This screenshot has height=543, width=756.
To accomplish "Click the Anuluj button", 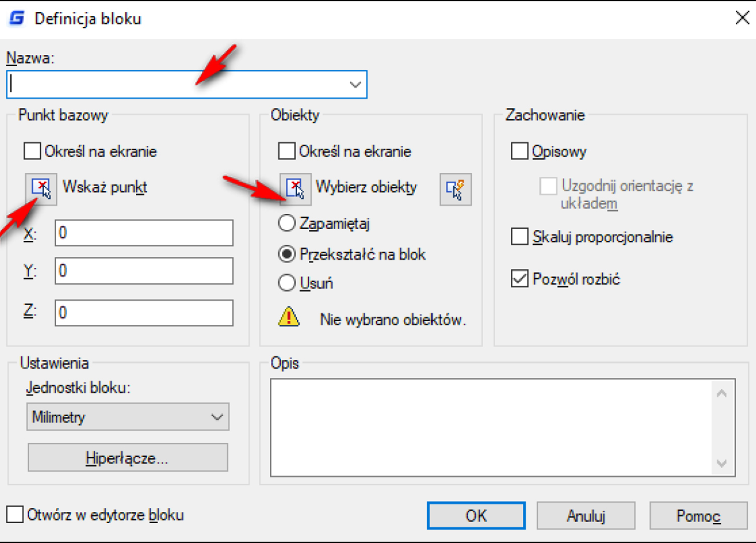I will click(x=586, y=516).
